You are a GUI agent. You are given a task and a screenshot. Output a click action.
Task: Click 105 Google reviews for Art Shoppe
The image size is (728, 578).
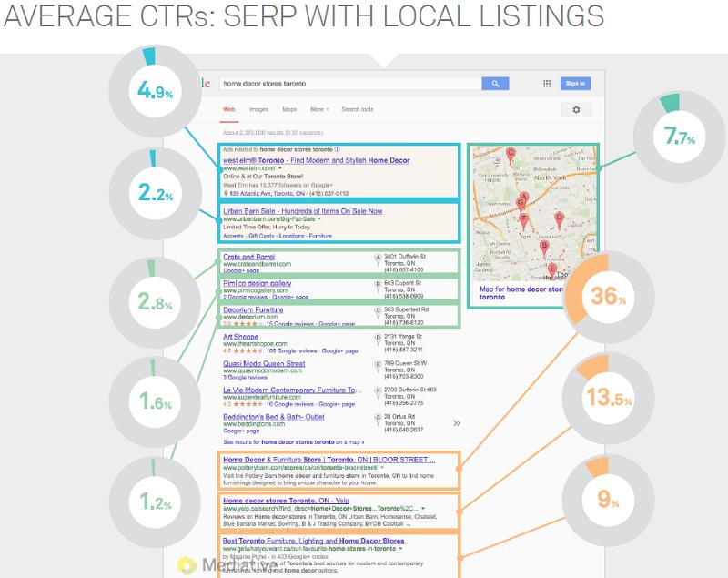tap(291, 351)
